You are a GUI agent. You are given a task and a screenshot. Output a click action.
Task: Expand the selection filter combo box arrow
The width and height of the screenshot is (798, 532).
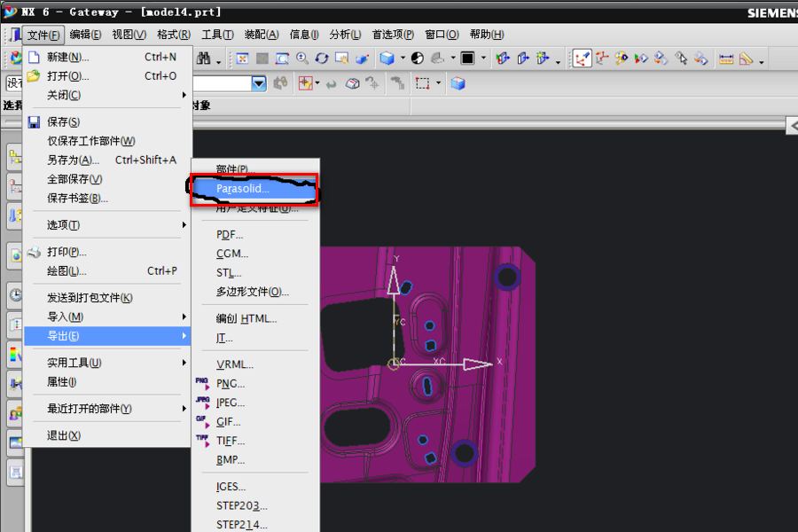[259, 83]
